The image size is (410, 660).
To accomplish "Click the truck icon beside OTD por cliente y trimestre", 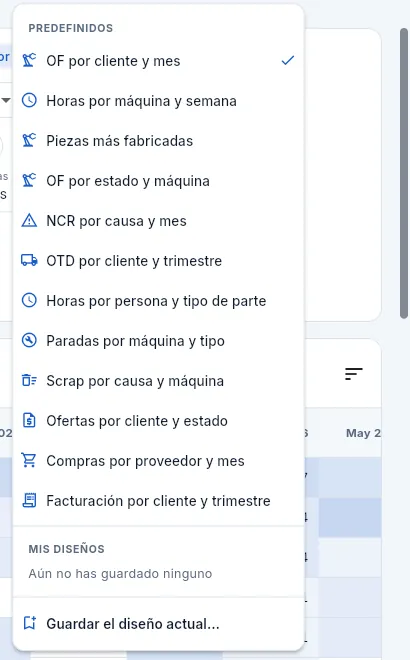I will pyautogui.click(x=29, y=261).
